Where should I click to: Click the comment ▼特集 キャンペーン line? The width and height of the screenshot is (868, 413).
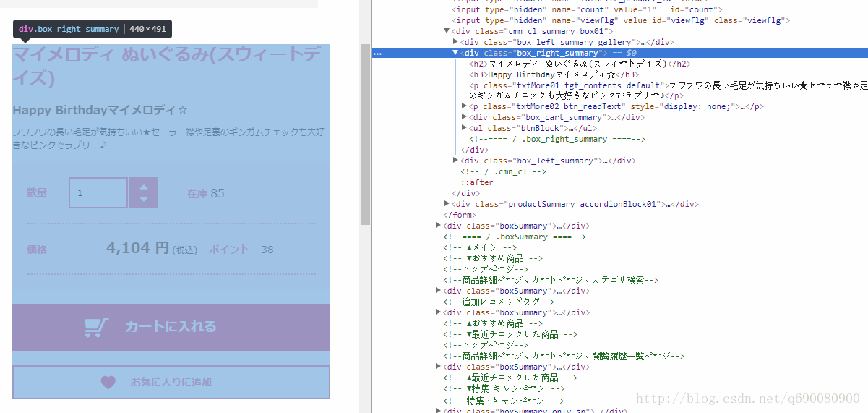point(504,388)
